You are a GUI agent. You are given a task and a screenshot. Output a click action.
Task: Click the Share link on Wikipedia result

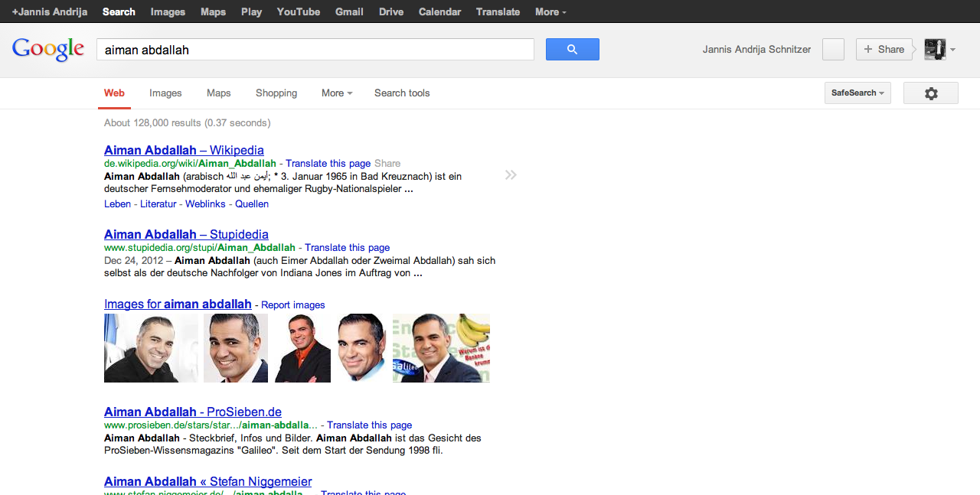click(387, 163)
